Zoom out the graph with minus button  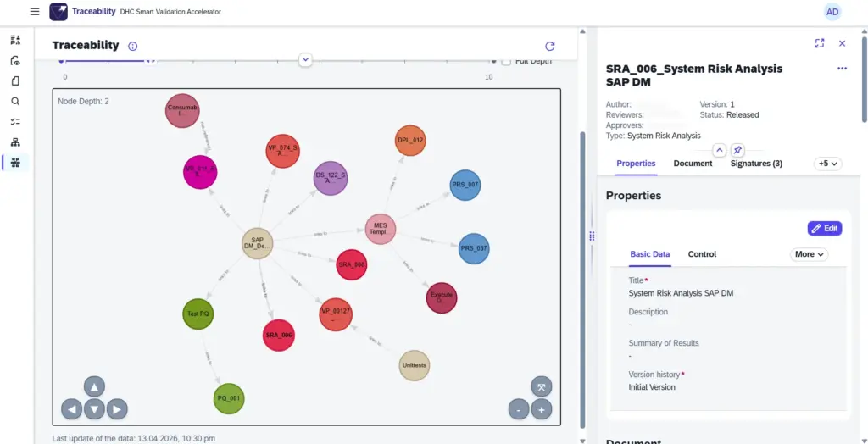click(x=519, y=409)
